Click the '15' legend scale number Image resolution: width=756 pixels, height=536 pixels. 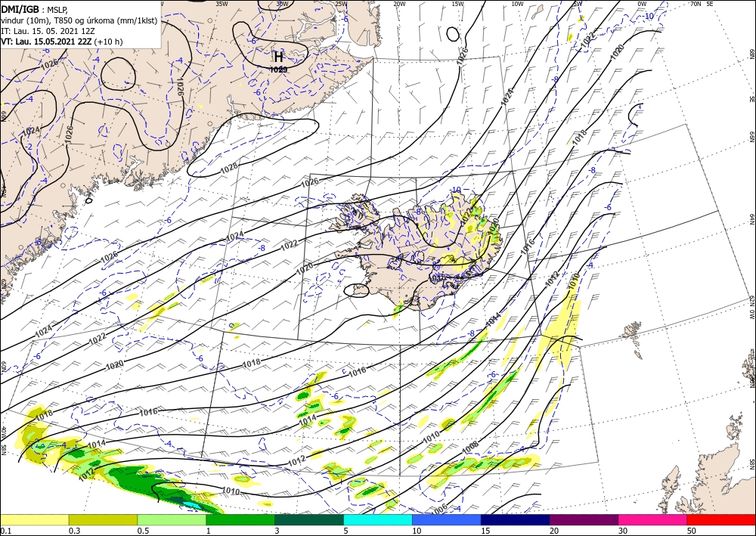pos(485,531)
